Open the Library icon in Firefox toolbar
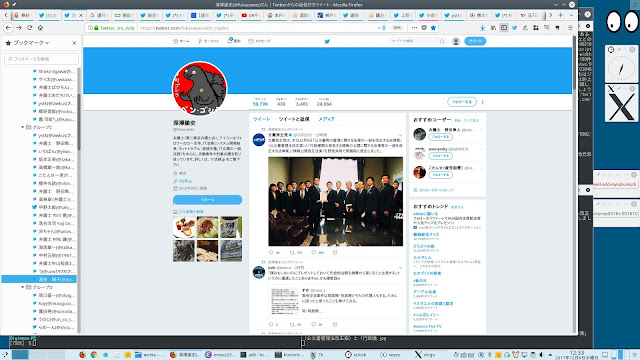 pyautogui.click(x=493, y=28)
